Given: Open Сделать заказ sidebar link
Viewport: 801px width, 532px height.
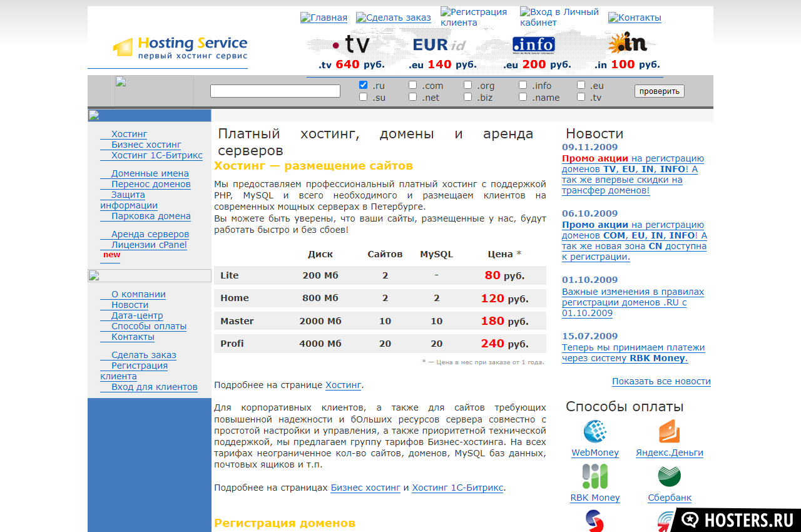Looking at the screenshot, I should point(144,355).
